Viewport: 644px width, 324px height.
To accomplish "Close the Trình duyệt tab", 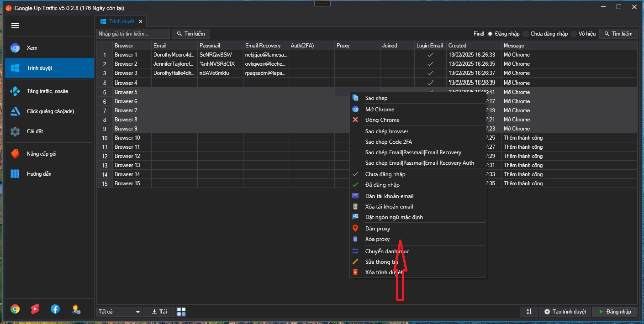I will point(141,21).
